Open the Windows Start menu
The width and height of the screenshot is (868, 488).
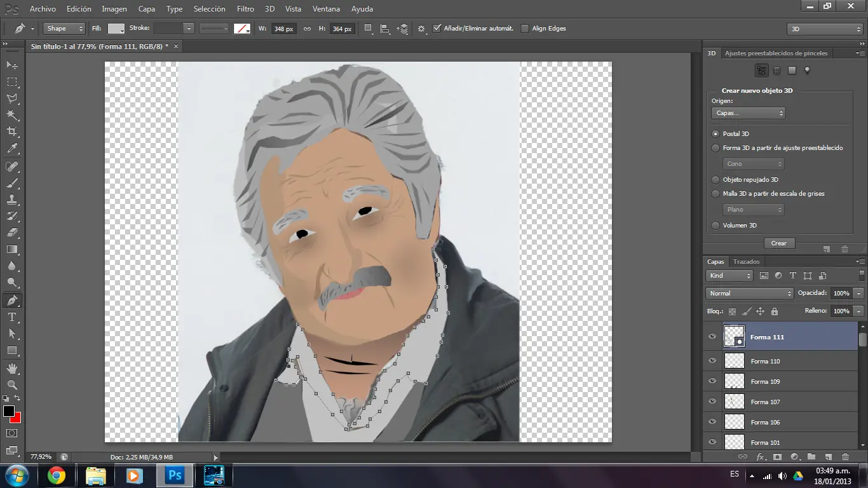click(17, 475)
